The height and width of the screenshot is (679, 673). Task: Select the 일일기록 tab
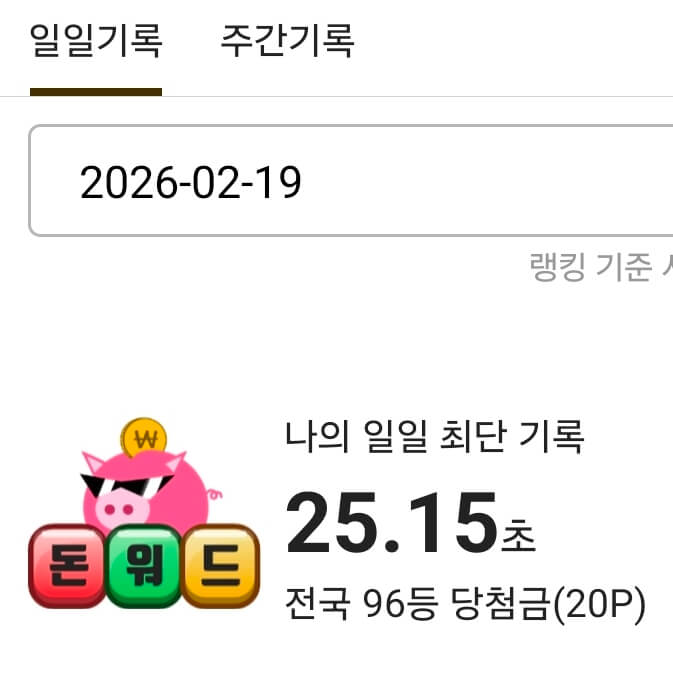96,40
